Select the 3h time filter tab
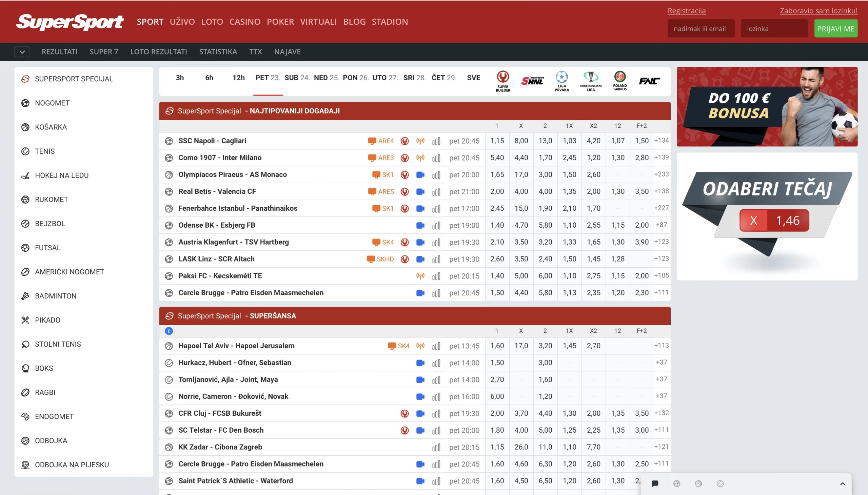The width and height of the screenshot is (868, 495). tap(180, 78)
